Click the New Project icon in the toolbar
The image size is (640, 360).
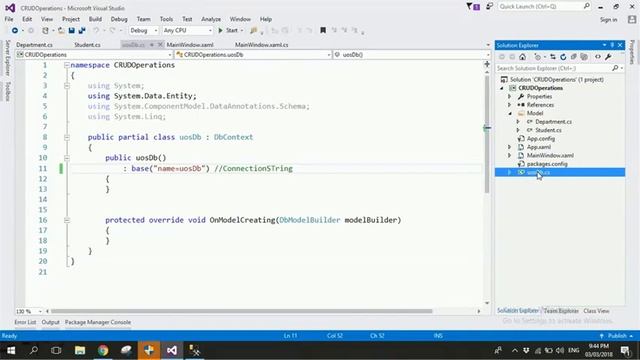point(45,31)
